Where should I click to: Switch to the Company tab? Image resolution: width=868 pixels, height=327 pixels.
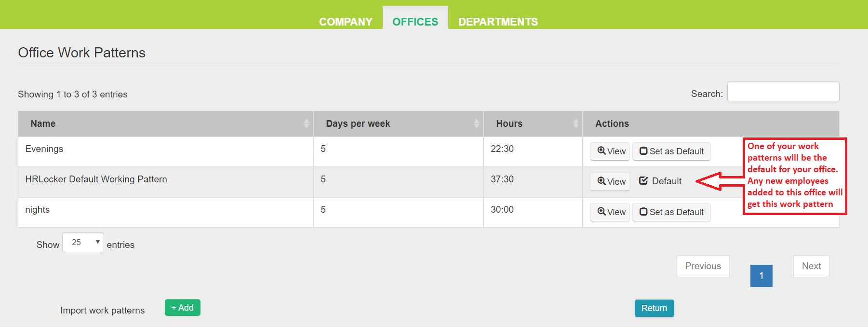(x=346, y=22)
